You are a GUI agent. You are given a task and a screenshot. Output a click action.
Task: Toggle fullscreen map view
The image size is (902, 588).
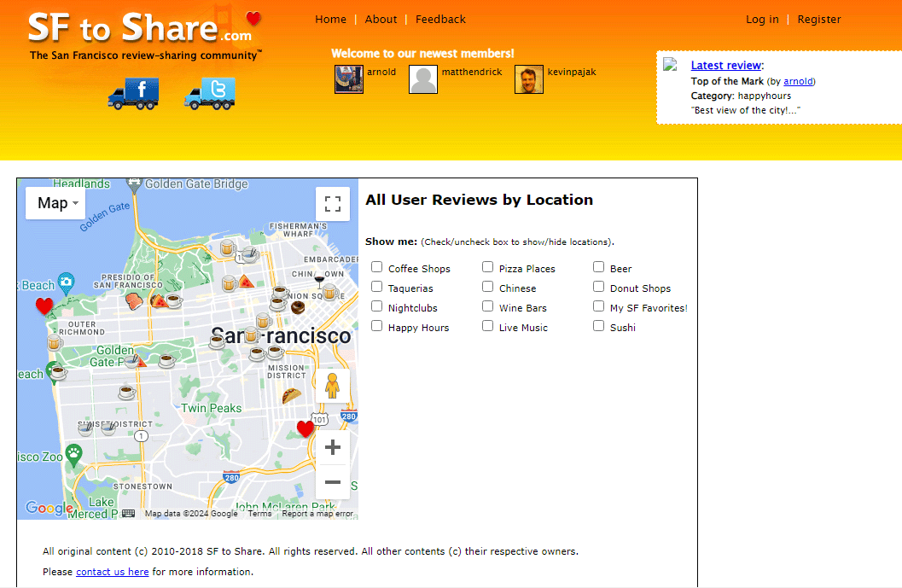[333, 204]
